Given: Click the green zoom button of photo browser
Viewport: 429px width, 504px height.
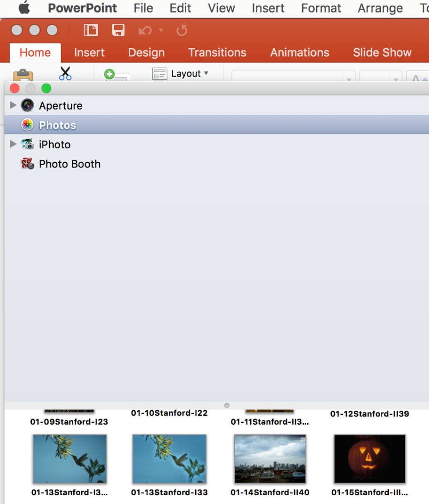Looking at the screenshot, I should pyautogui.click(x=46, y=88).
